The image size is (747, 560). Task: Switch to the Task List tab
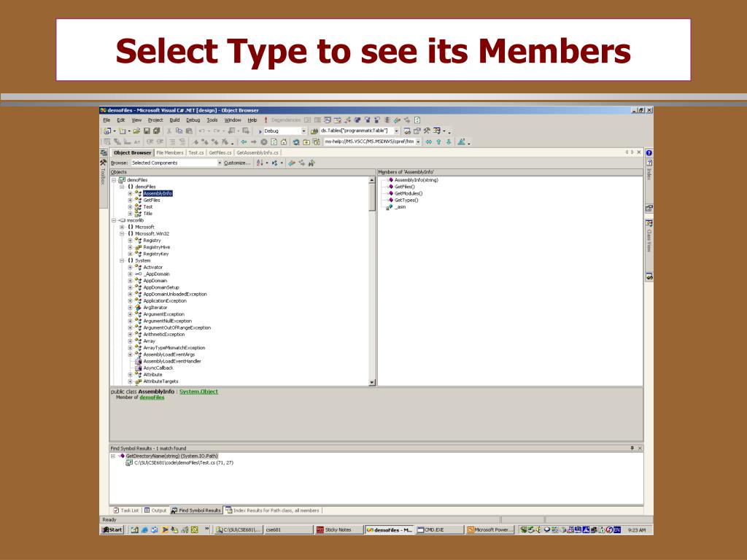pos(125,510)
